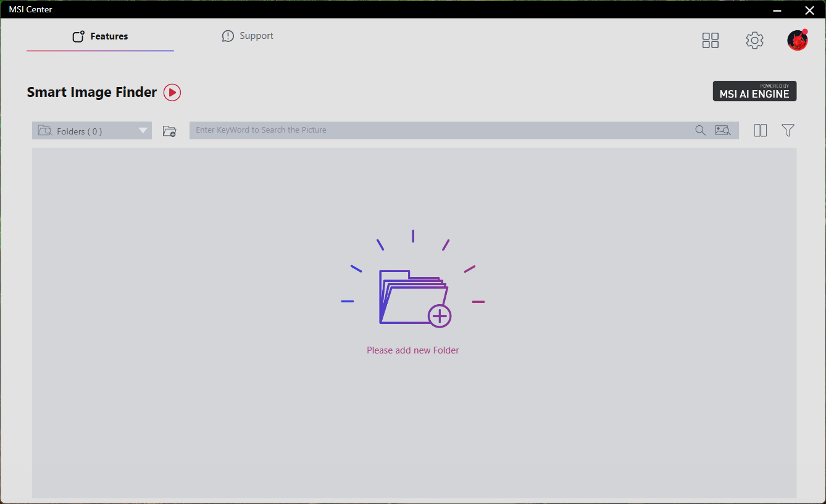The width and height of the screenshot is (826, 504).
Task: Open the user profile avatar
Action: pyautogui.click(x=797, y=40)
